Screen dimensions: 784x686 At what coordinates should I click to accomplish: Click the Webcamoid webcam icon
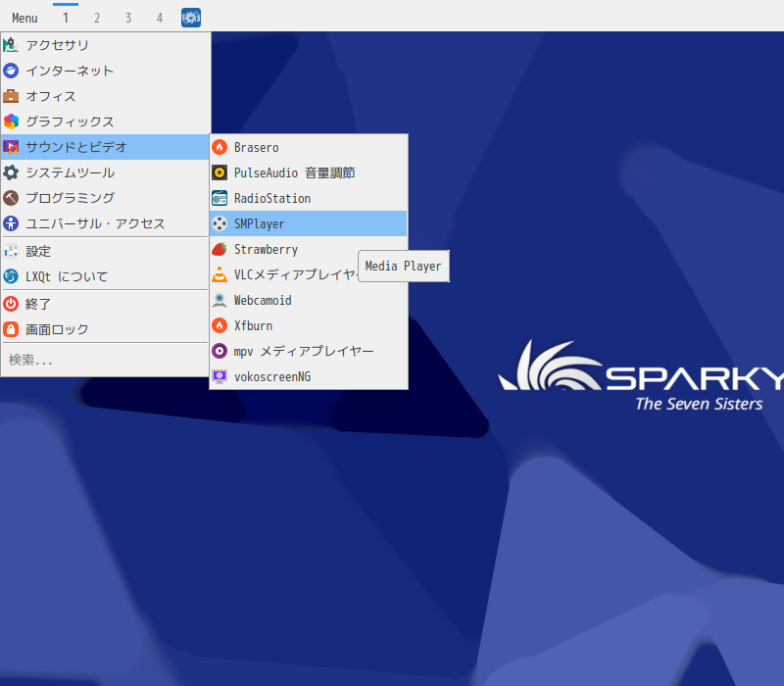pyautogui.click(x=220, y=300)
